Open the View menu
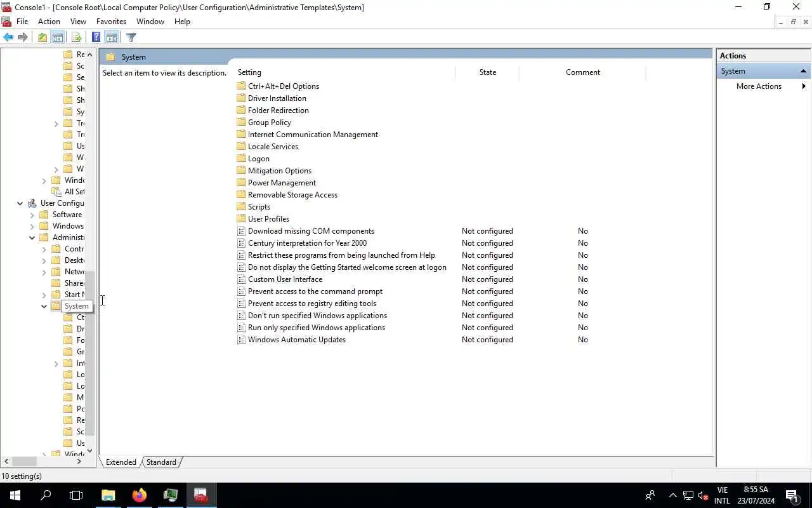This screenshot has width=812, height=508. click(78, 22)
